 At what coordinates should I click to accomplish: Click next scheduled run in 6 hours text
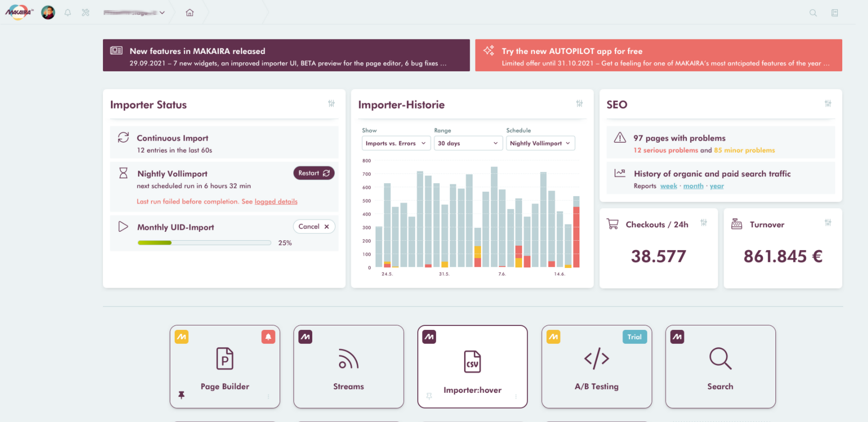click(194, 186)
